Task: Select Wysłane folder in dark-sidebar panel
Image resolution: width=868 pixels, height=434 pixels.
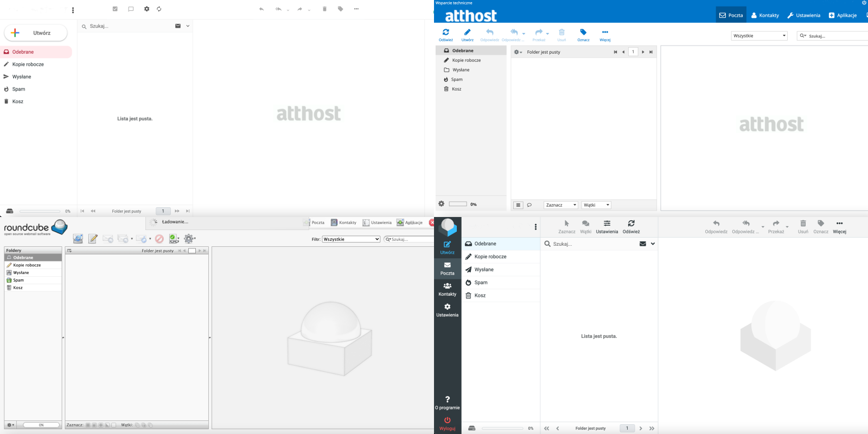Action: [x=501, y=270]
